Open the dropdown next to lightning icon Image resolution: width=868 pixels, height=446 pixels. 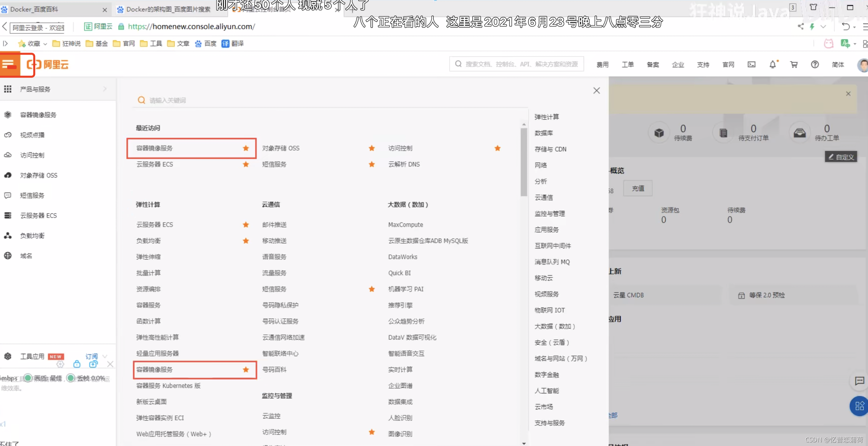point(823,26)
